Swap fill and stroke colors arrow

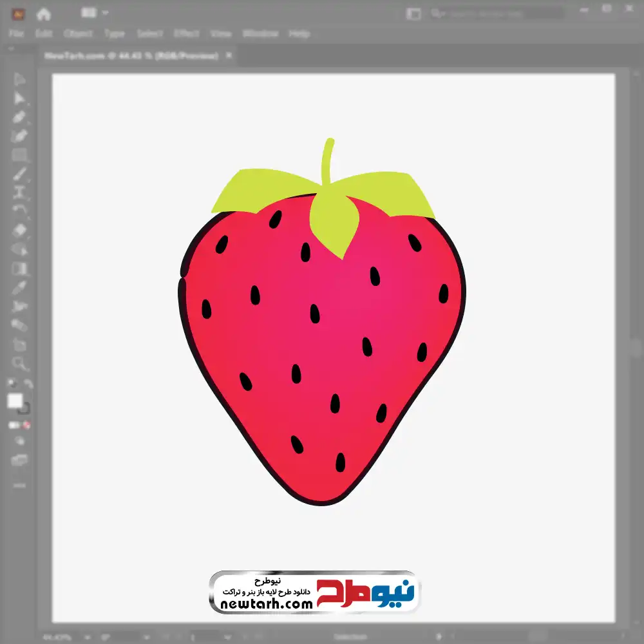click(x=28, y=384)
